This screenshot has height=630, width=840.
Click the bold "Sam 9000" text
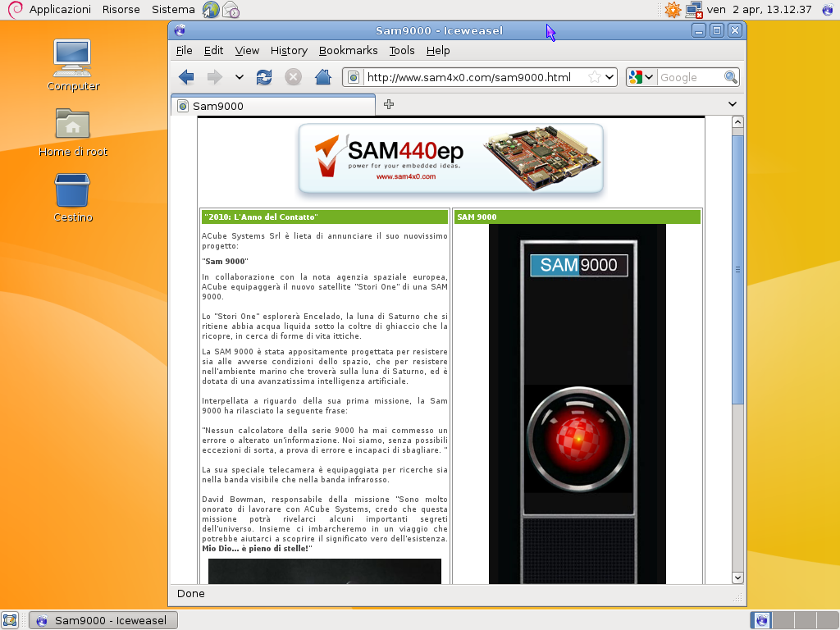pos(225,262)
